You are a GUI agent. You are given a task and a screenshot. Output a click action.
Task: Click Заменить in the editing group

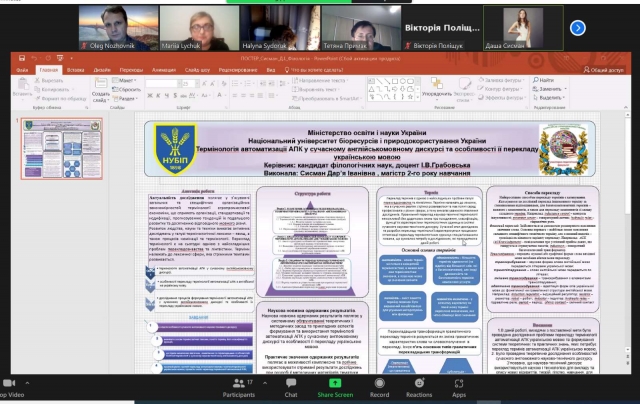(x=546, y=88)
